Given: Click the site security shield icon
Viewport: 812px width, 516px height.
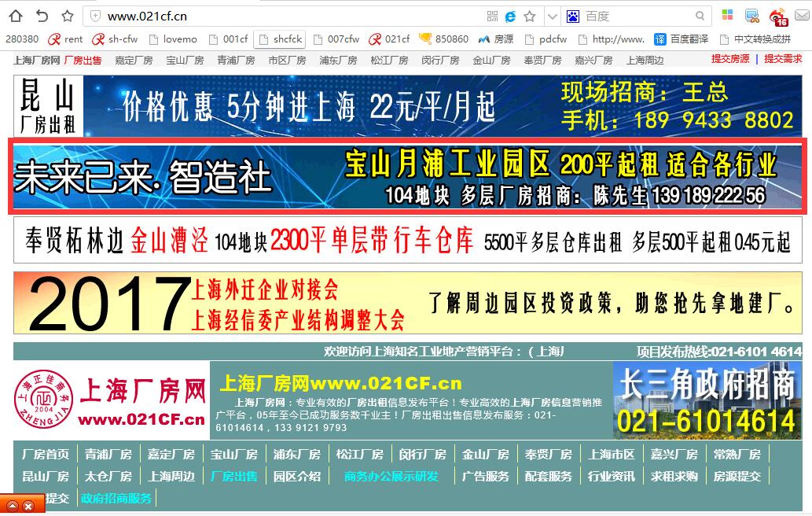Looking at the screenshot, I should 95,16.
